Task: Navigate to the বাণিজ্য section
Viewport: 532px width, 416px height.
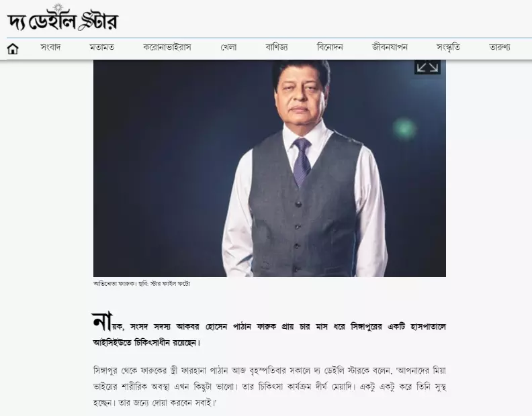Action: [x=277, y=47]
